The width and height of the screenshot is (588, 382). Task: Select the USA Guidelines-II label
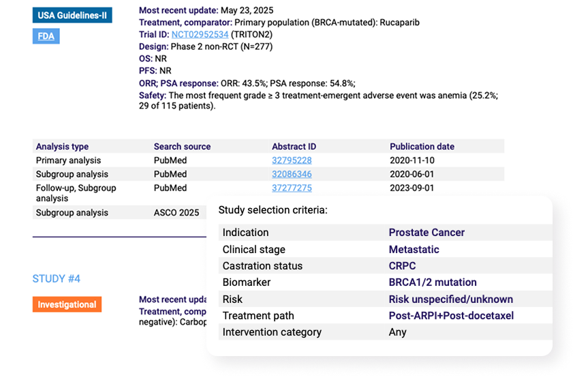72,16
